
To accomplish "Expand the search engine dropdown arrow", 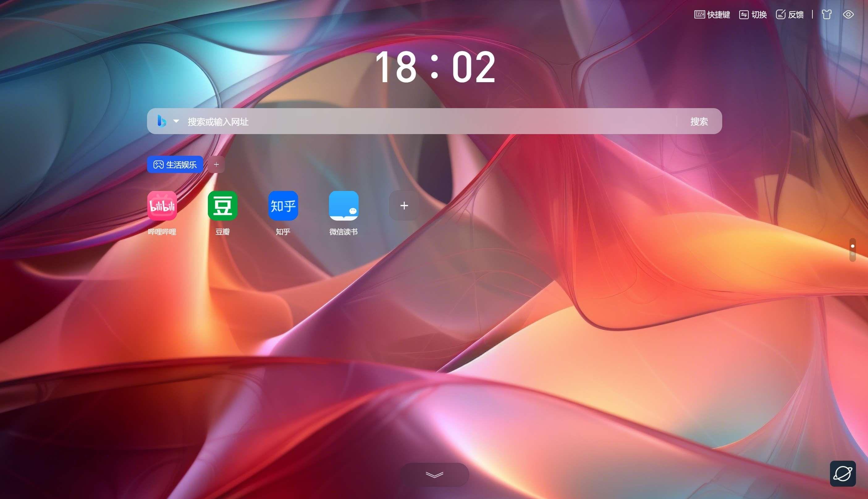I will click(x=176, y=121).
